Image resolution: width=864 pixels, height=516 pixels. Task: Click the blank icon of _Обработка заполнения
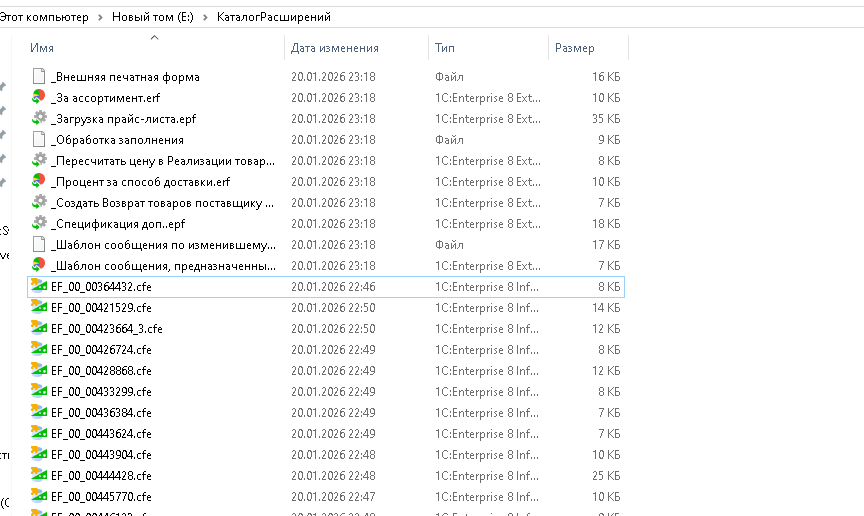pos(39,140)
